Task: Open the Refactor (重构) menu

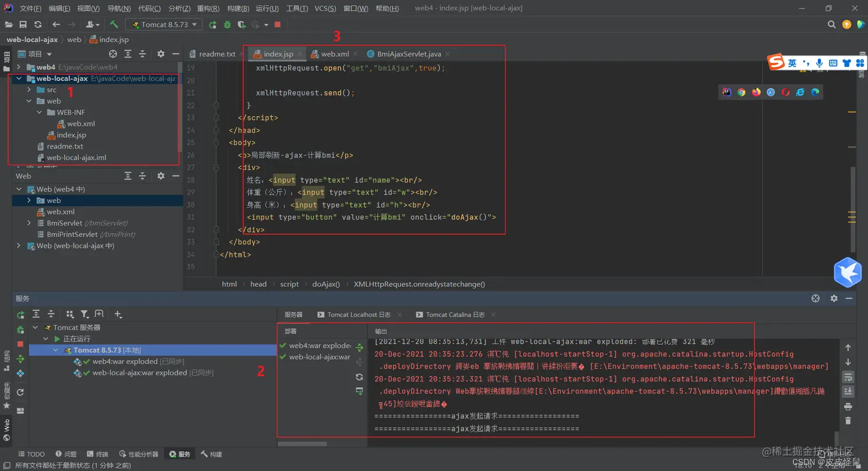Action: tap(208, 8)
